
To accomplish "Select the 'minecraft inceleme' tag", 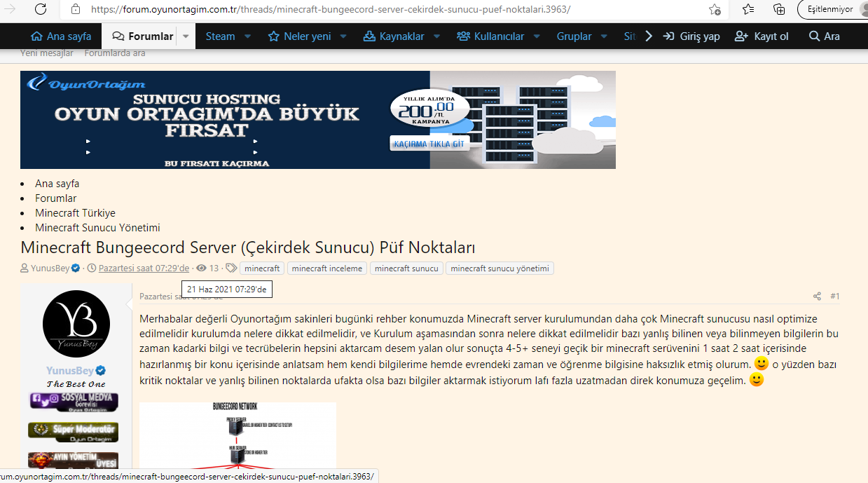I will 327,268.
